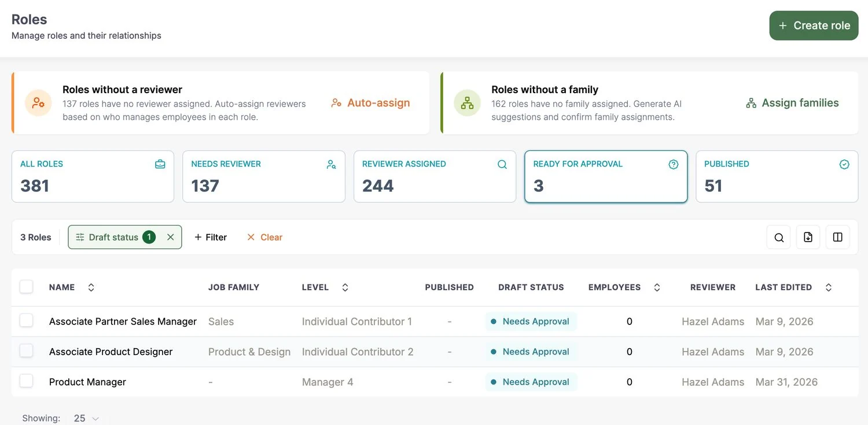The height and width of the screenshot is (425, 868).
Task: Clear all filters with the Clear button
Action: coord(264,237)
